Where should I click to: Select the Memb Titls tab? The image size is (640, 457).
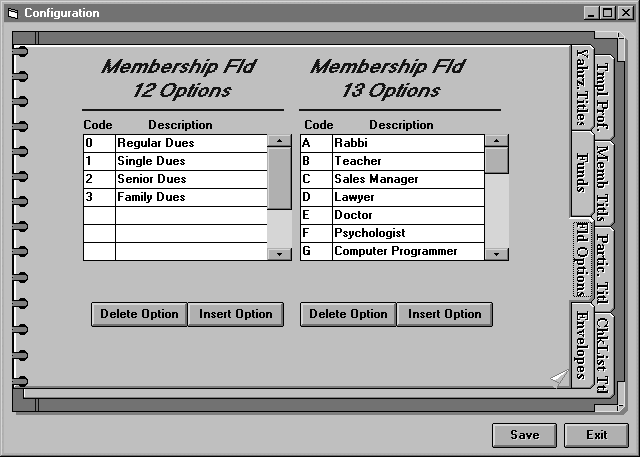point(603,180)
